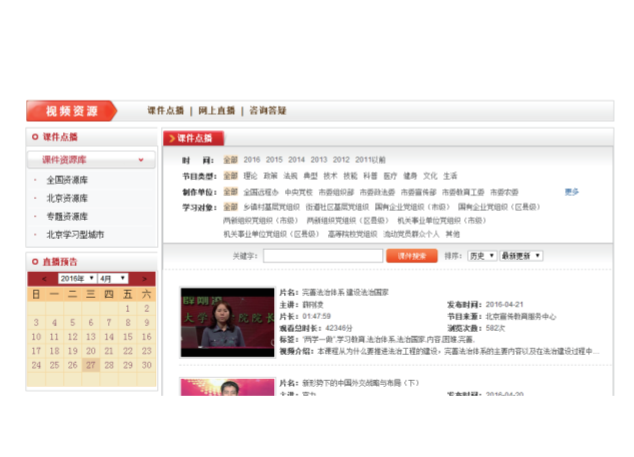Viewport: 634px width, 457px height.
Task: Filter producer by 市委教育工委
Action: click(x=463, y=192)
